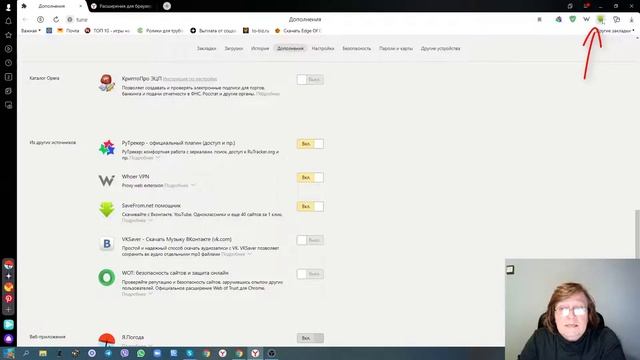Expand details under SaveFrom.net description
The width and height of the screenshot is (640, 360).
point(137,220)
